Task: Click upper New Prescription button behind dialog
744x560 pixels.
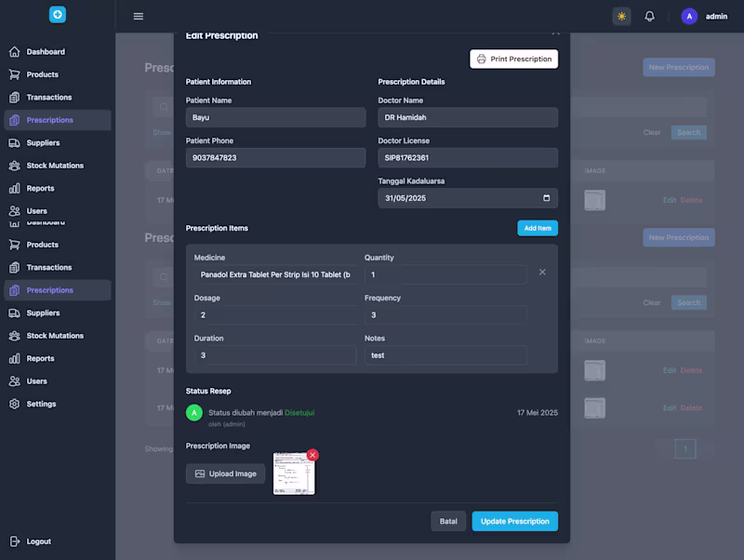Action: pos(679,67)
